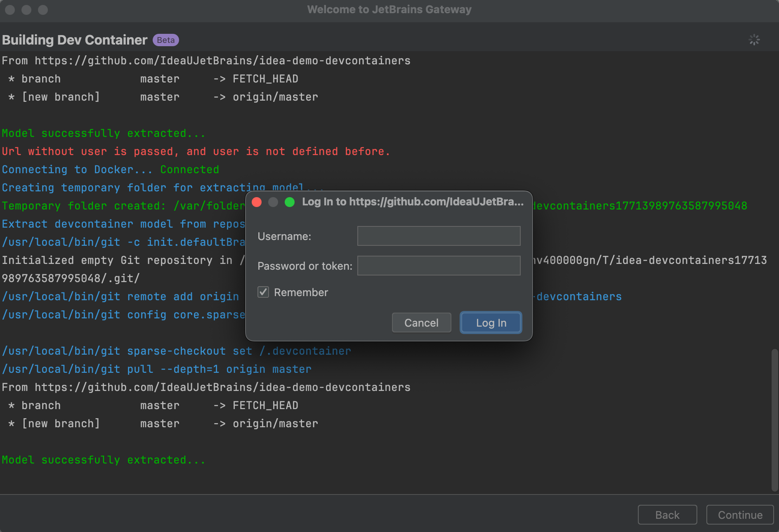This screenshot has height=532, width=779.
Task: Click the loading spinner icon
Action: (x=754, y=40)
